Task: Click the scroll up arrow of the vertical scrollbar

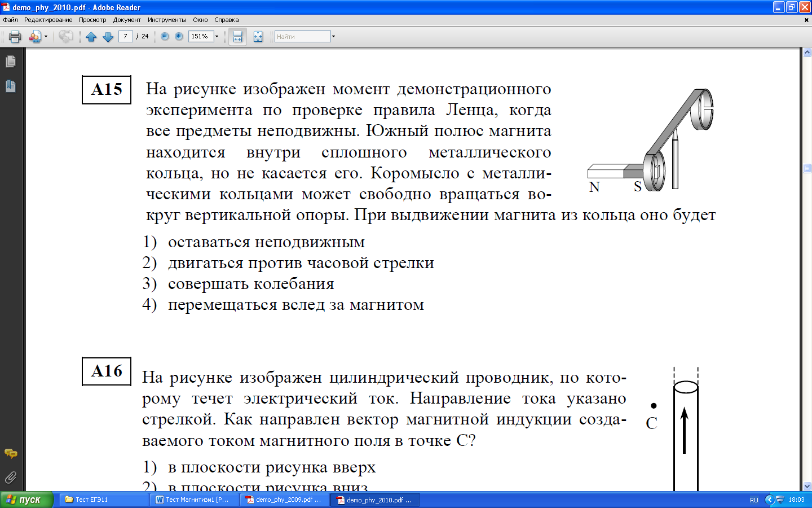Action: tap(807, 52)
